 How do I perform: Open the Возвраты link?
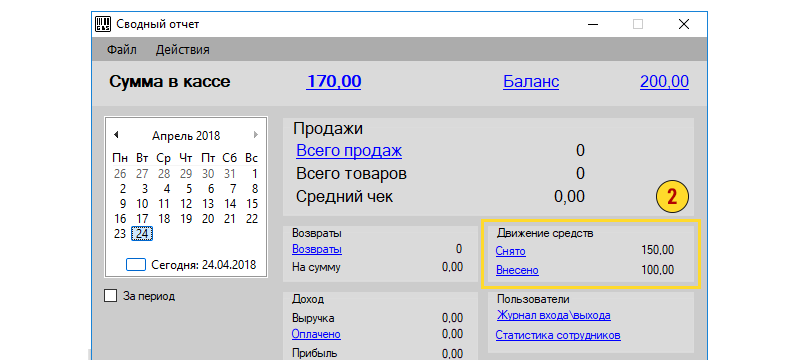[x=317, y=249]
